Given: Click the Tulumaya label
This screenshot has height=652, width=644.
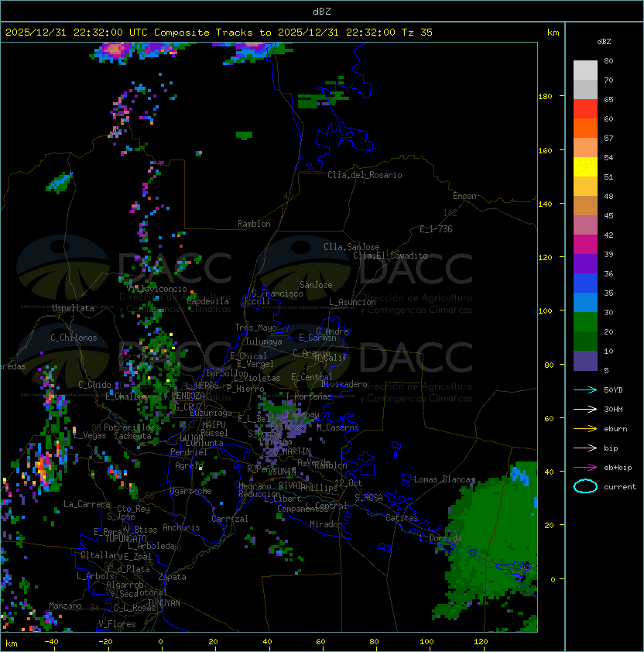Looking at the screenshot, I should click(x=264, y=341).
